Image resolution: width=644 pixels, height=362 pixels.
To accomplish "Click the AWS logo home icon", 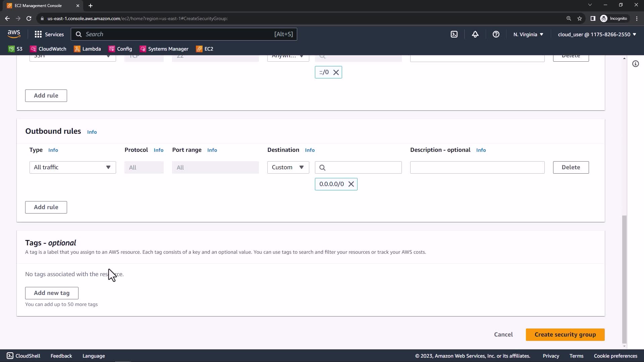I will 14,34.
